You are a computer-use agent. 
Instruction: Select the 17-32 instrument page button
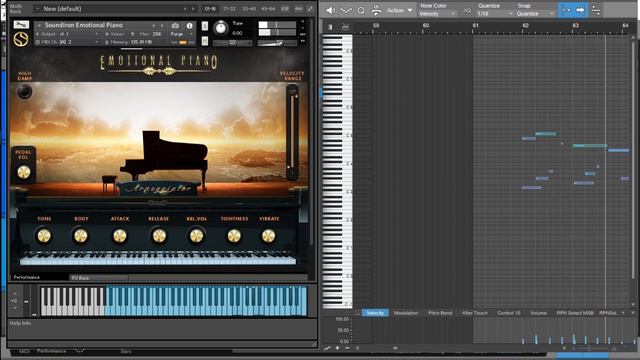pos(229,9)
